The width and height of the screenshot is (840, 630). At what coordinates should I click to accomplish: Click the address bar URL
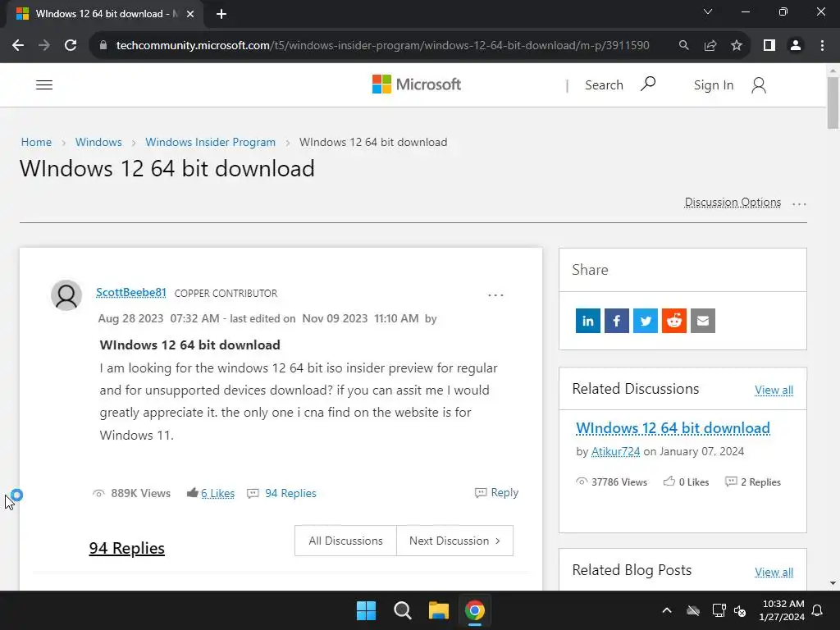pos(382,45)
